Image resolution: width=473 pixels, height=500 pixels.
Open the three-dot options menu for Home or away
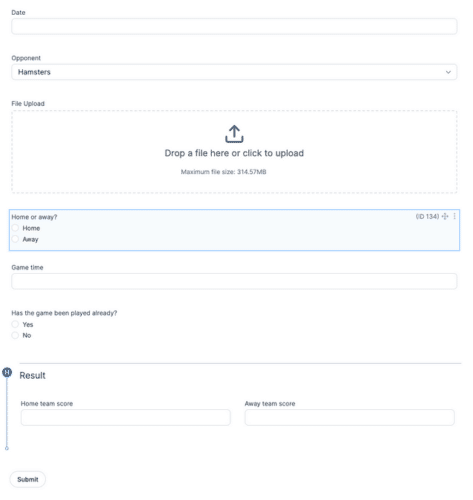[x=454, y=217]
